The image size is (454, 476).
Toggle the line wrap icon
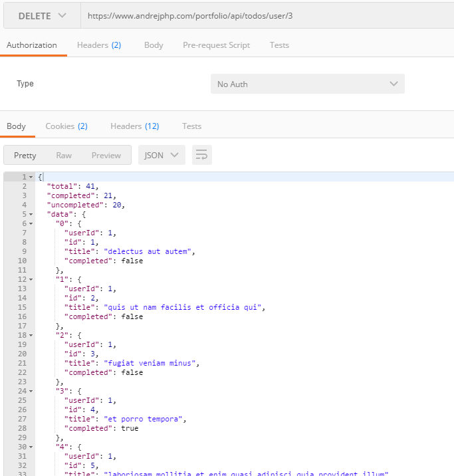tap(202, 155)
